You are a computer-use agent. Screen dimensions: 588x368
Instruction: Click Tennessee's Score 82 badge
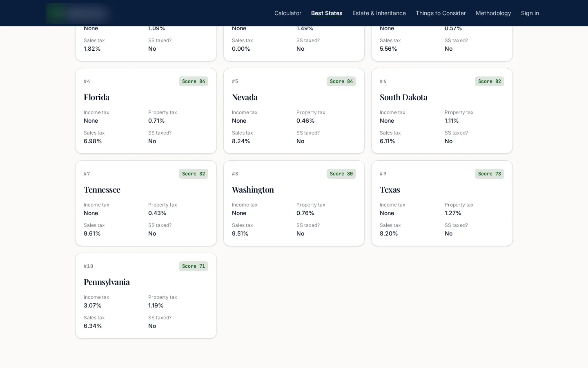pos(194,174)
